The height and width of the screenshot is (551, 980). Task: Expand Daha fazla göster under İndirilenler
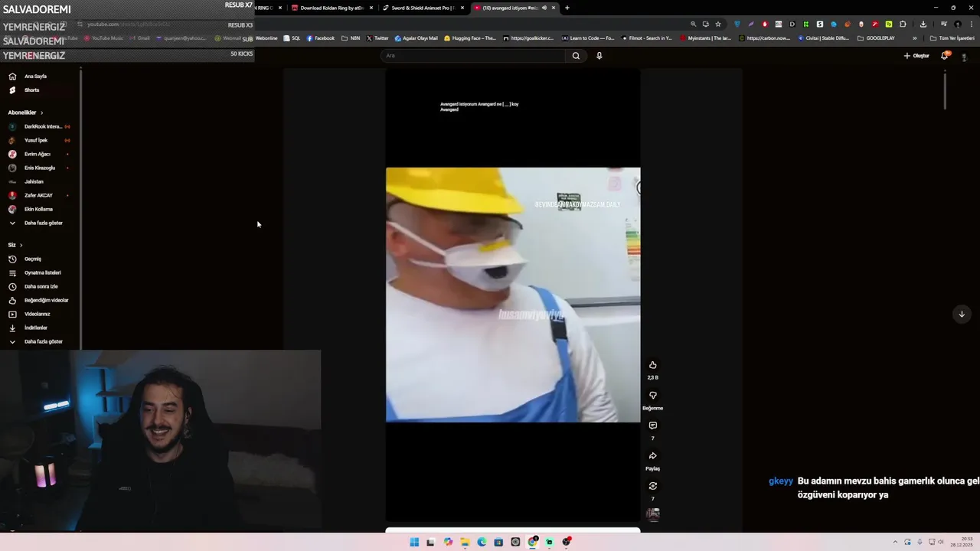[x=40, y=341]
